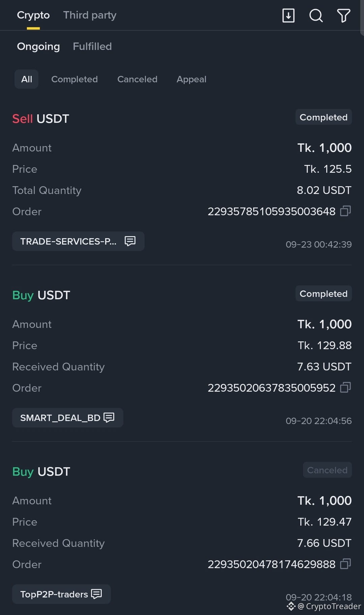Open the TopP2P-traders counterparty button
This screenshot has width=364, height=615.
pyautogui.click(x=61, y=594)
